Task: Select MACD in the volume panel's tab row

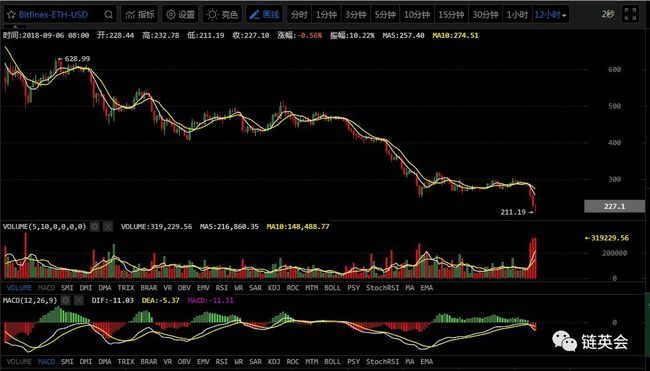Action: (x=46, y=287)
